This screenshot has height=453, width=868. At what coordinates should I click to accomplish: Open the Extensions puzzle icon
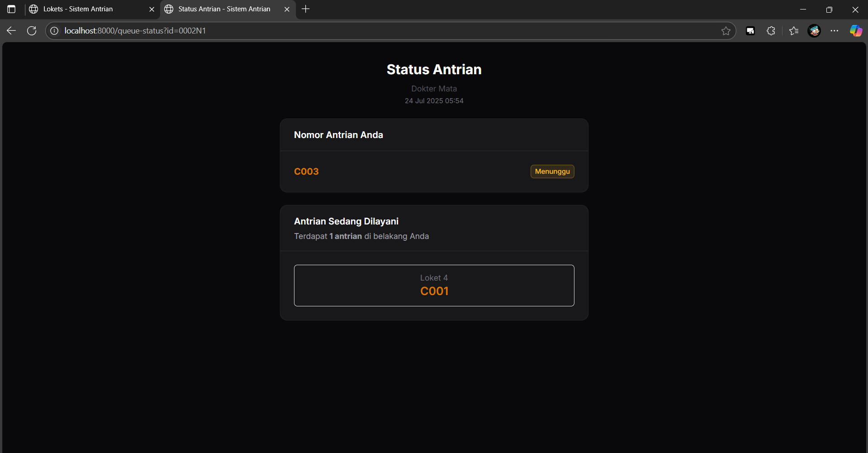[x=771, y=31]
